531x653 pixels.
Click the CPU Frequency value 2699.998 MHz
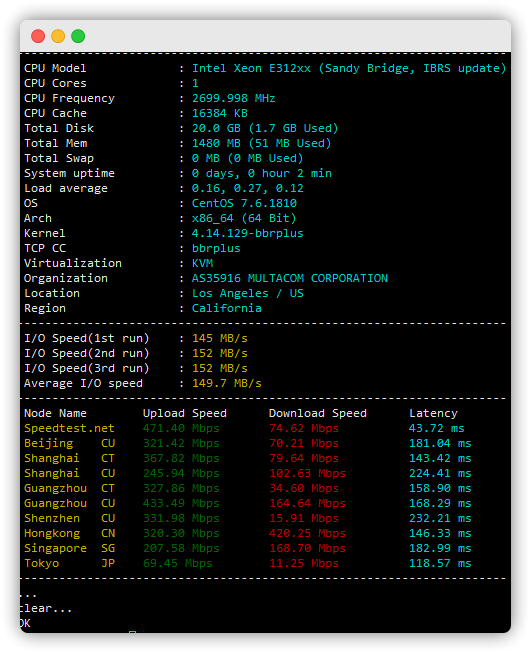(x=234, y=98)
